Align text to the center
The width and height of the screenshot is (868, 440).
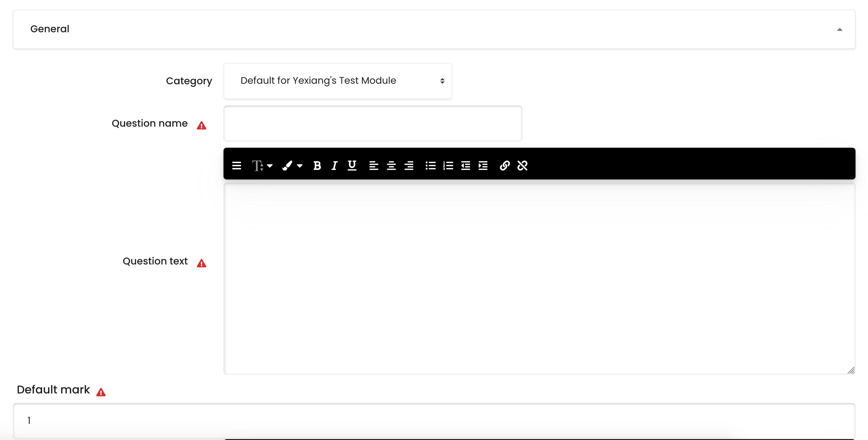(391, 165)
